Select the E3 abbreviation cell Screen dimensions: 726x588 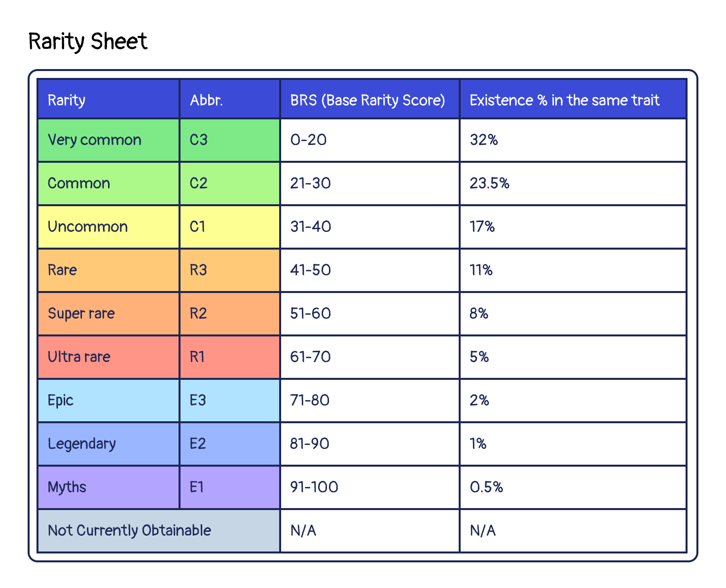pos(230,401)
